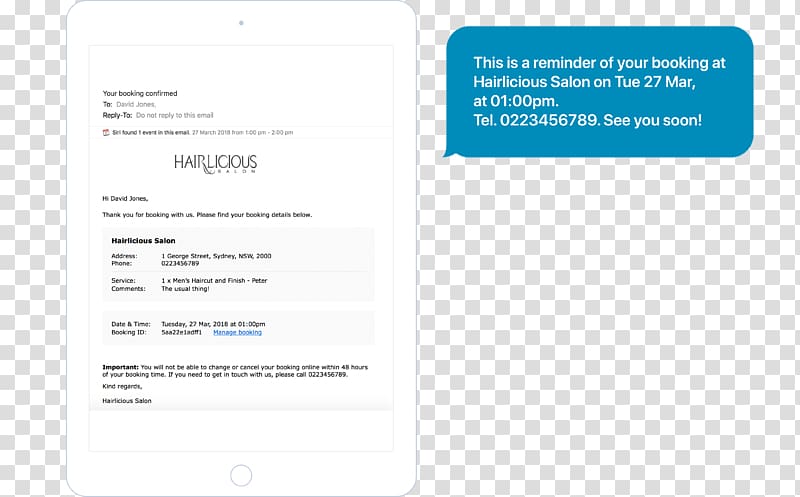Click bold Hairlicious Salon heading in details
This screenshot has width=800, height=497.
pos(143,240)
